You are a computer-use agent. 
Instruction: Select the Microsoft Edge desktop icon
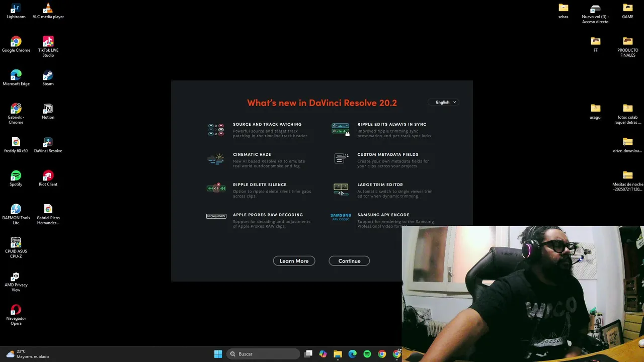click(x=16, y=78)
